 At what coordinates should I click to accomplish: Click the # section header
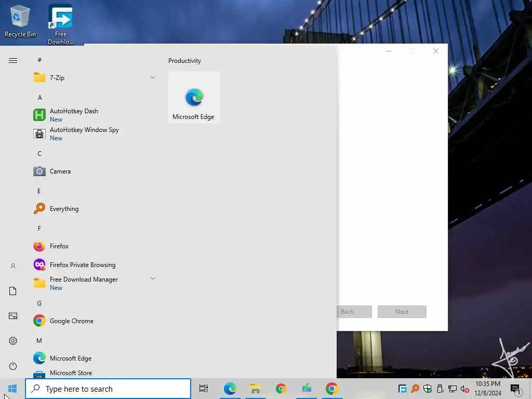point(39,60)
